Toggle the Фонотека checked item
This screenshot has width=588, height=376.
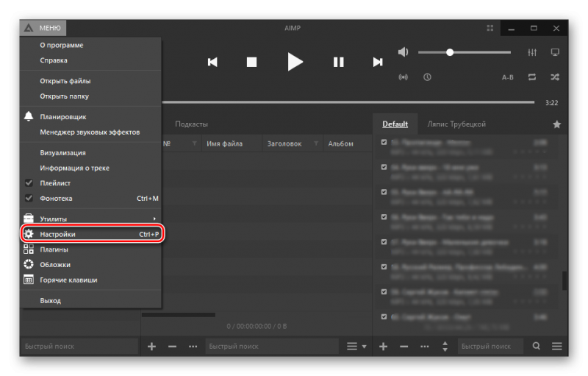point(90,199)
